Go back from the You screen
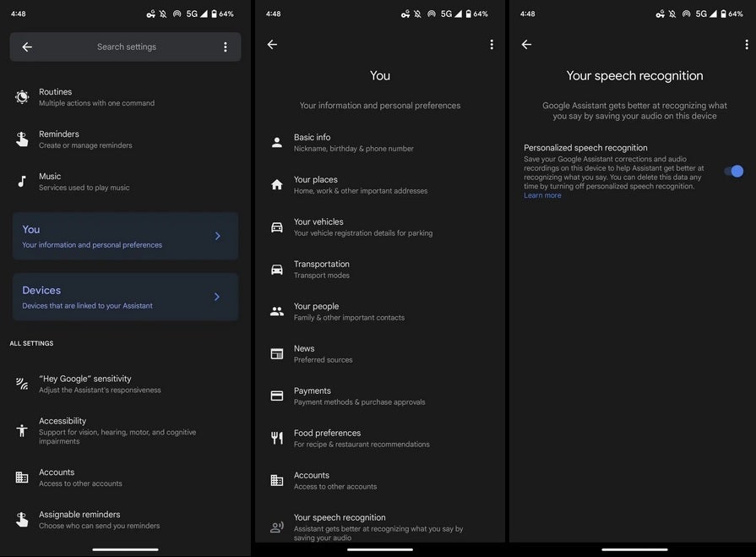Viewport: 756px width, 557px height. pyautogui.click(x=272, y=44)
